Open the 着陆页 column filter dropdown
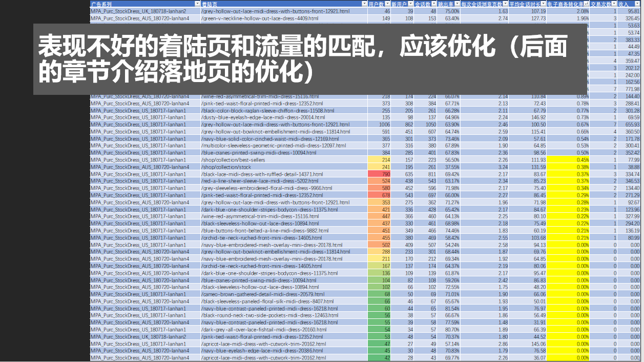Image resolution: width=644 pixels, height=362 pixels. [x=364, y=4]
